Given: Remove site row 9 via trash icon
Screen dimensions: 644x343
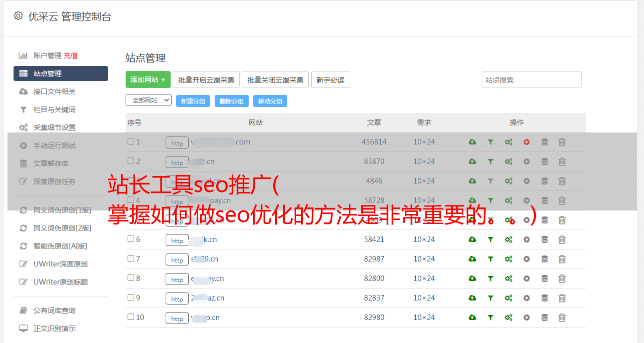Looking at the screenshot, I should click(x=562, y=298).
